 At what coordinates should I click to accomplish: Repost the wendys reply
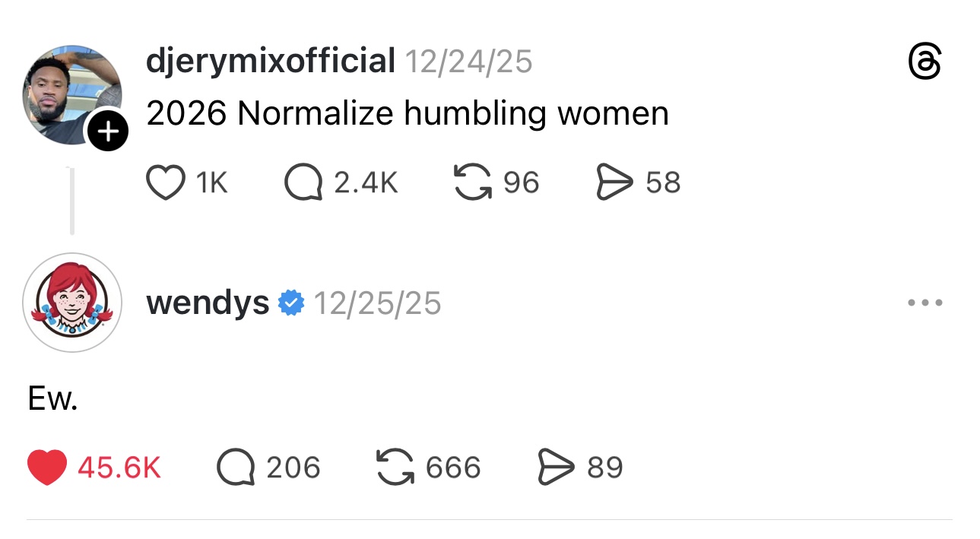tap(395, 467)
